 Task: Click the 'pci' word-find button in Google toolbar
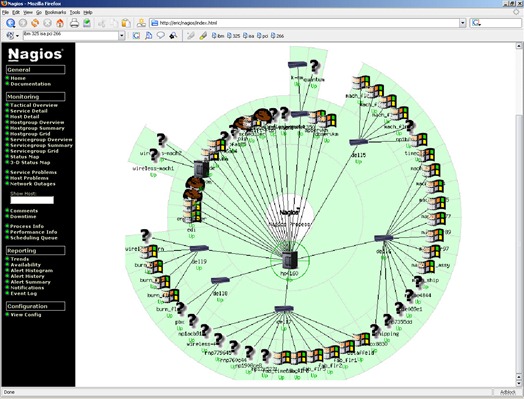pos(262,35)
